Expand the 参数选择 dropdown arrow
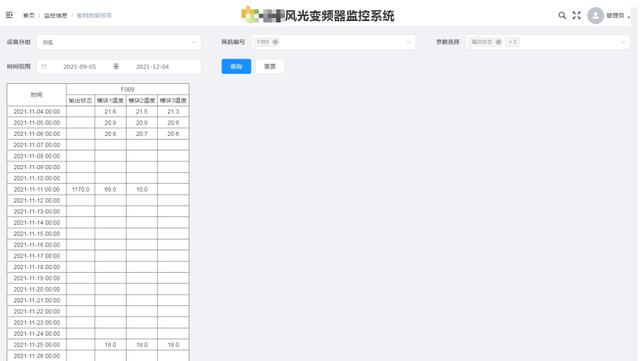Screen dimensions: 640x361 point(623,42)
